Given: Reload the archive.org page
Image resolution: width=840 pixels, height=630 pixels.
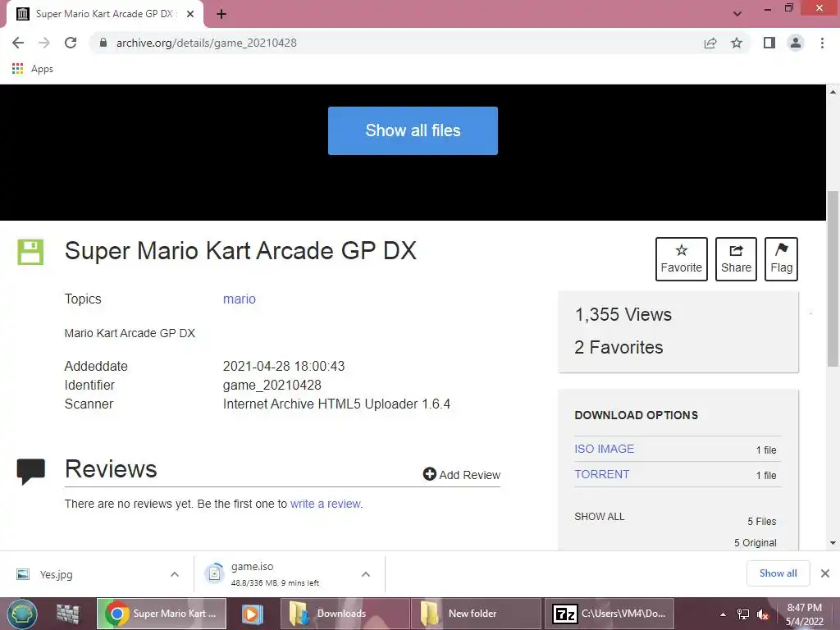Looking at the screenshot, I should [71, 43].
